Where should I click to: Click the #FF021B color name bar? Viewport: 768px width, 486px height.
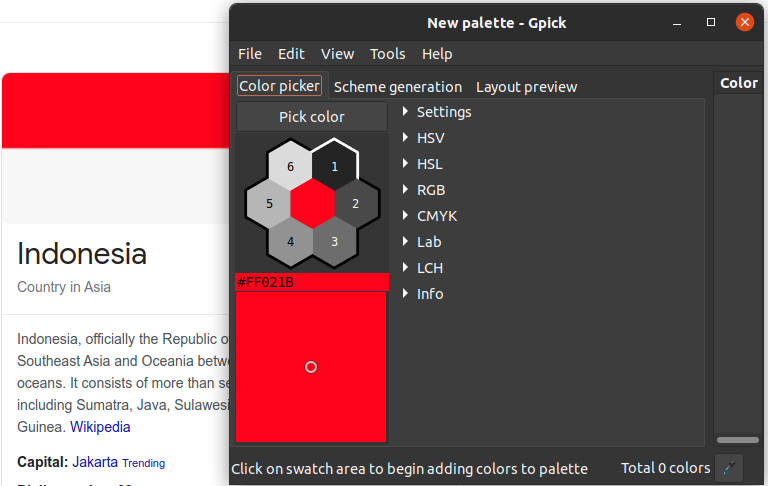coord(312,282)
